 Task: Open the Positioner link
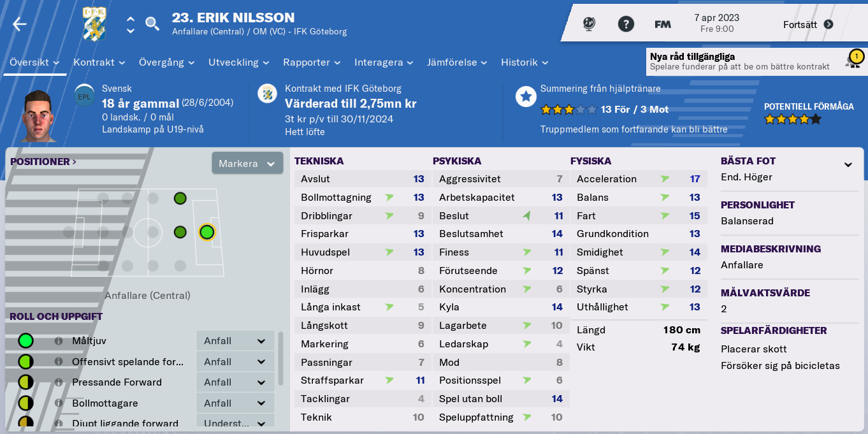43,161
